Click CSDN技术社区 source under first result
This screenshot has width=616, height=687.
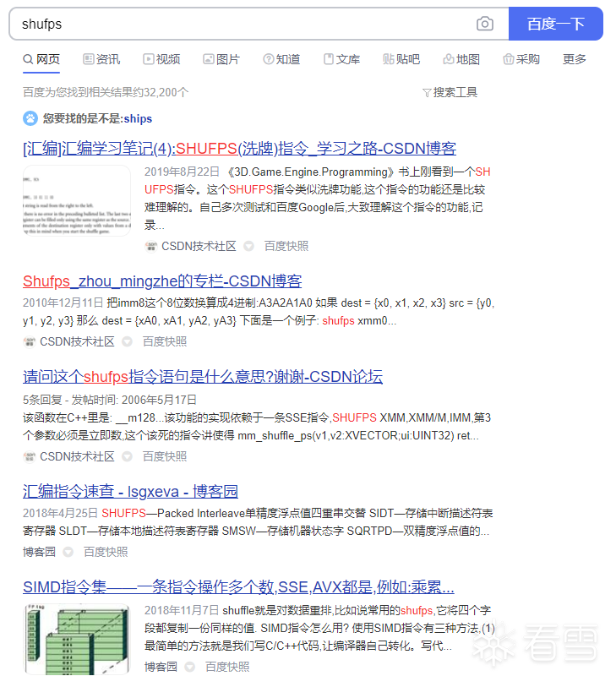pyautogui.click(x=199, y=246)
